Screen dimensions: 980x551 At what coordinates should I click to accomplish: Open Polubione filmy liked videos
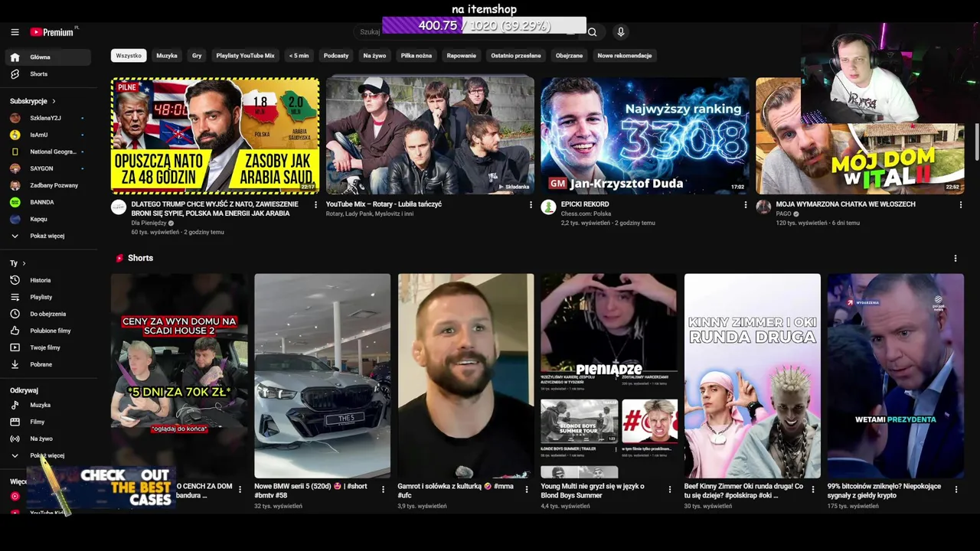pos(47,331)
